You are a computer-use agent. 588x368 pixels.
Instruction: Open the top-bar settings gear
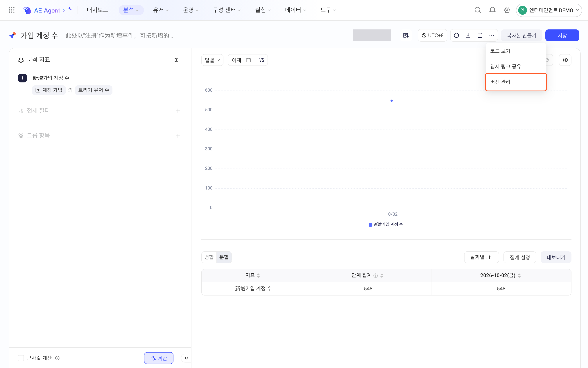tap(507, 10)
